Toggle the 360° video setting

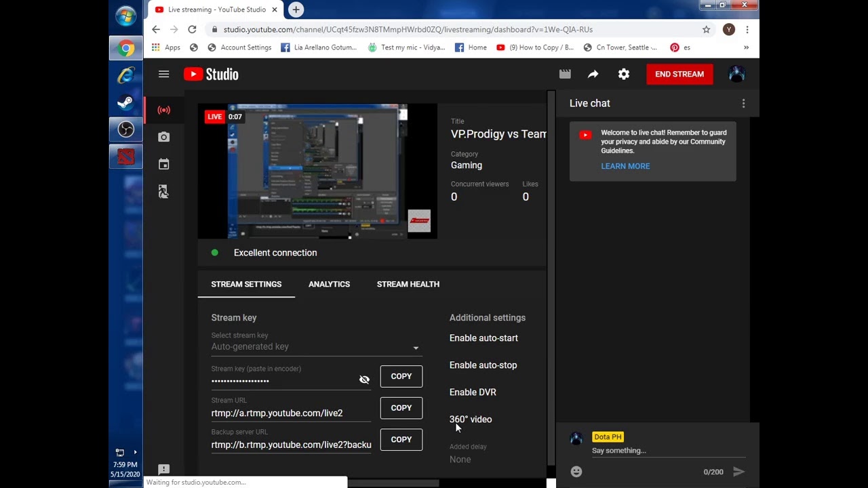click(x=471, y=420)
